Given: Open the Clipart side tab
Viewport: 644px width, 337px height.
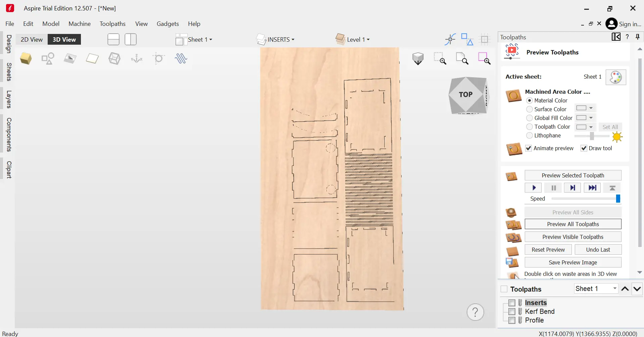Looking at the screenshot, I should [9, 170].
